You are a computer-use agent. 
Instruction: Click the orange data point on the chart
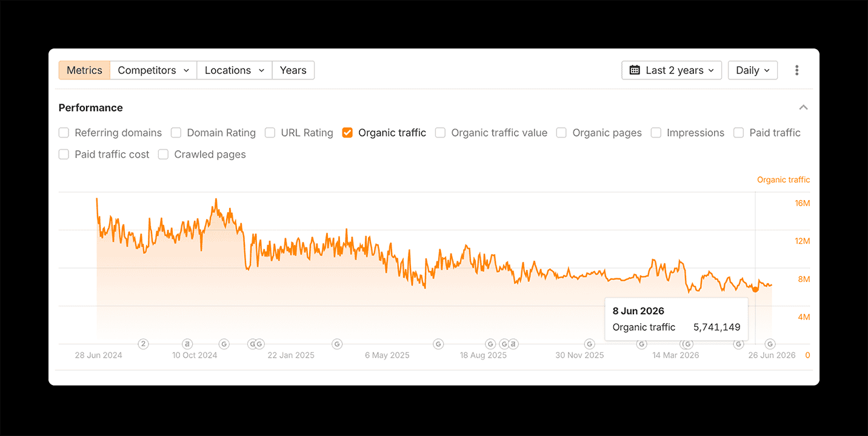click(x=755, y=289)
